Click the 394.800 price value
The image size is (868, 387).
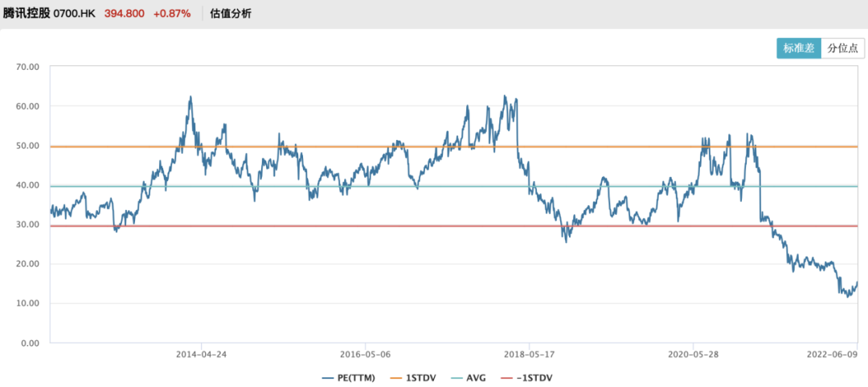(x=125, y=14)
